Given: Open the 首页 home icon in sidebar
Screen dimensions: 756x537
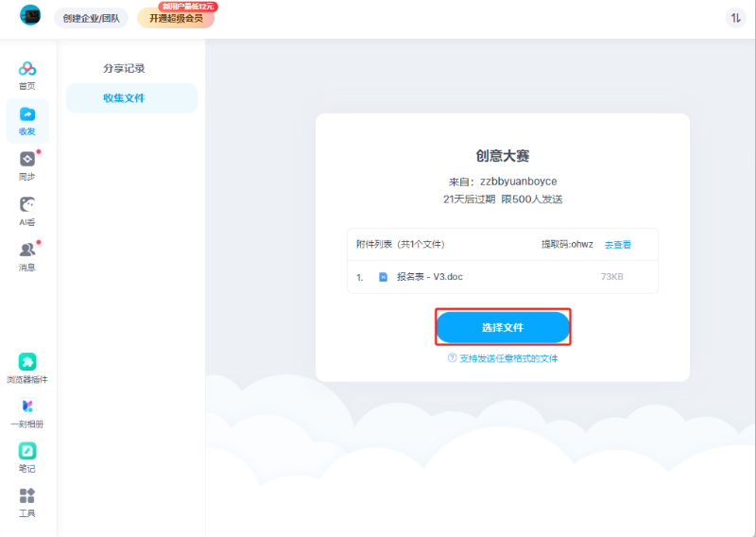Looking at the screenshot, I should click(27, 69).
